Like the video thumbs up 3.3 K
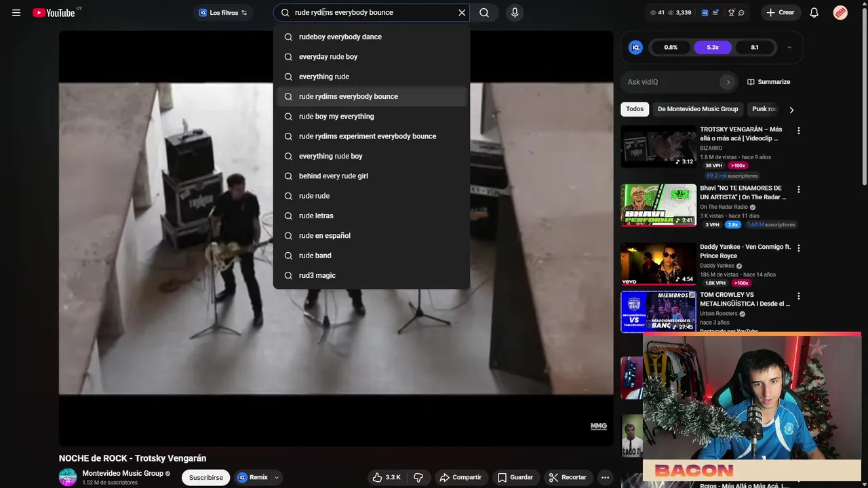Viewport: 868px width, 488px height. click(387, 478)
